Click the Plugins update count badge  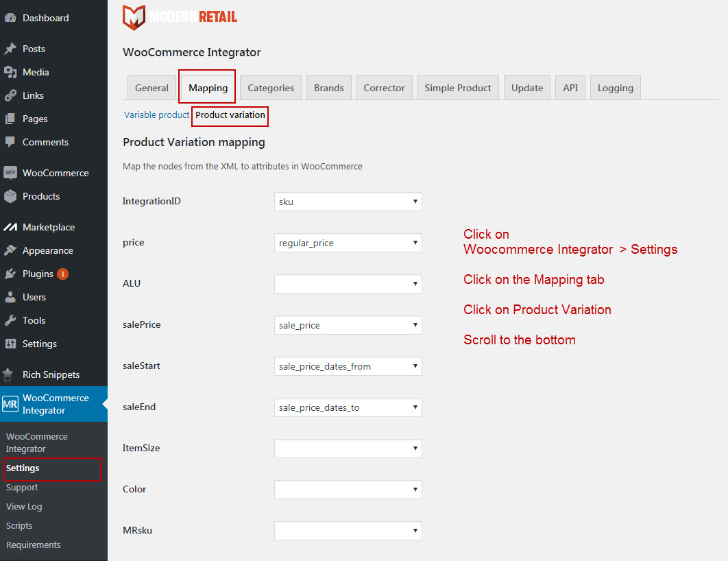[x=62, y=274]
